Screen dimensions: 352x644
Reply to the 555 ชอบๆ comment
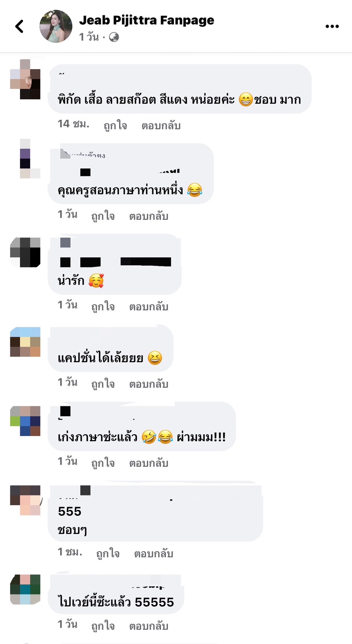(154, 553)
